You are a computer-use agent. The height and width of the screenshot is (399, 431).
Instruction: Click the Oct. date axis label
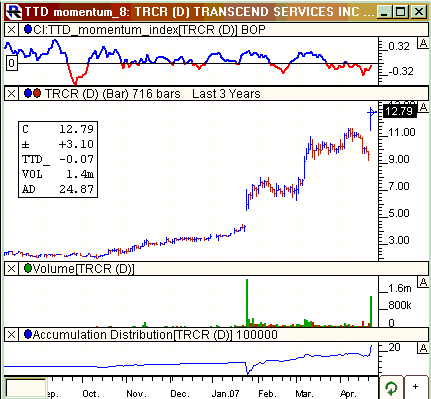[91, 394]
